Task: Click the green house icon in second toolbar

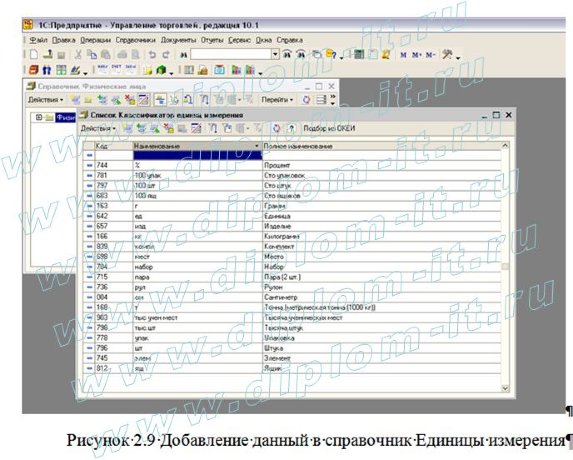Action: [161, 70]
